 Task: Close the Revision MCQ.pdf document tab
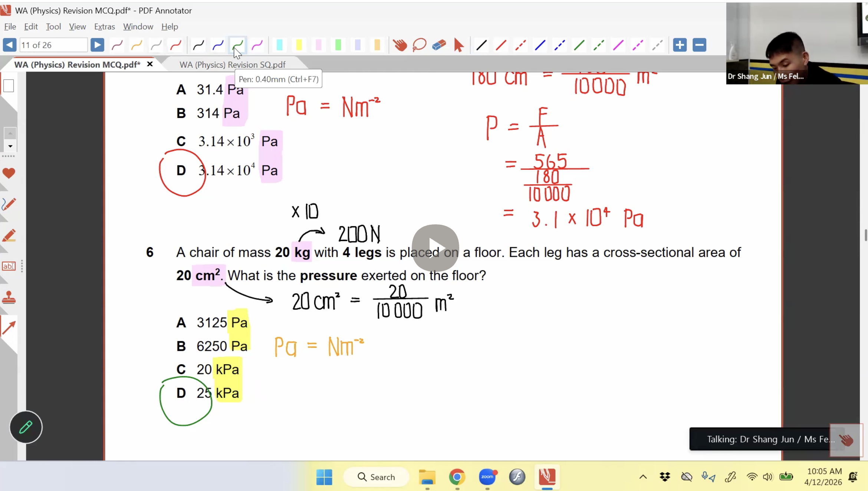pos(150,64)
